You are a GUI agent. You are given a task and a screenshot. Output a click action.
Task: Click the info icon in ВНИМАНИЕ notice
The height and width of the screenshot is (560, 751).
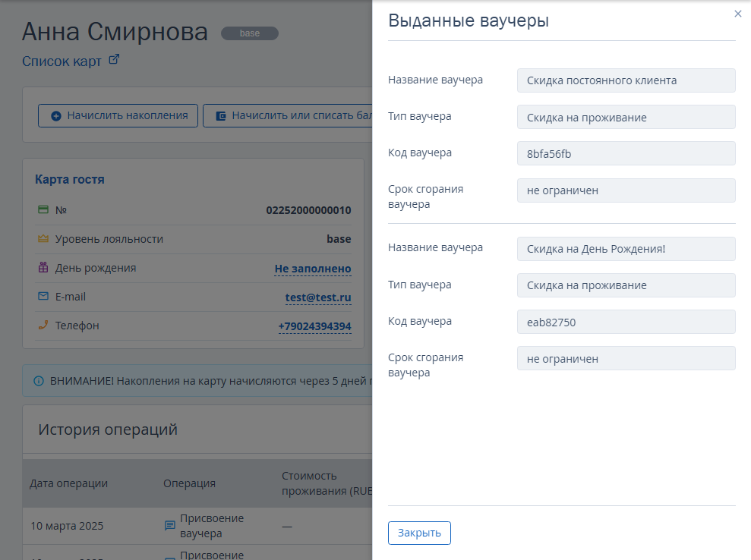point(38,381)
